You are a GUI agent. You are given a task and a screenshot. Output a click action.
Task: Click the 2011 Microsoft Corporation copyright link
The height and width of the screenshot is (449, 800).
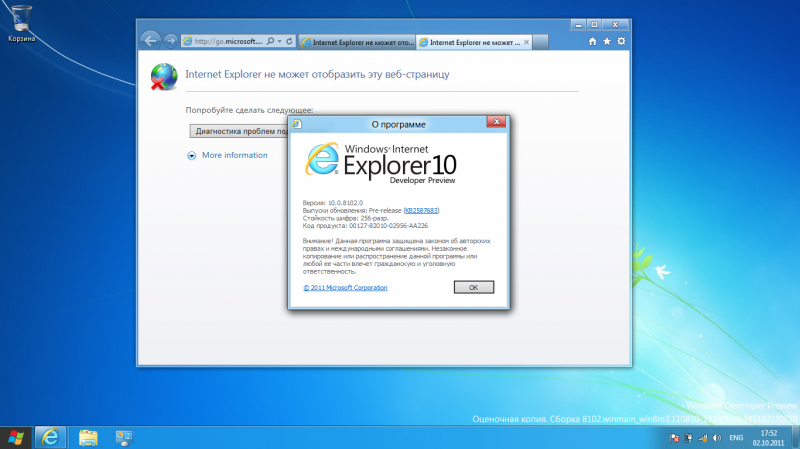(x=345, y=287)
